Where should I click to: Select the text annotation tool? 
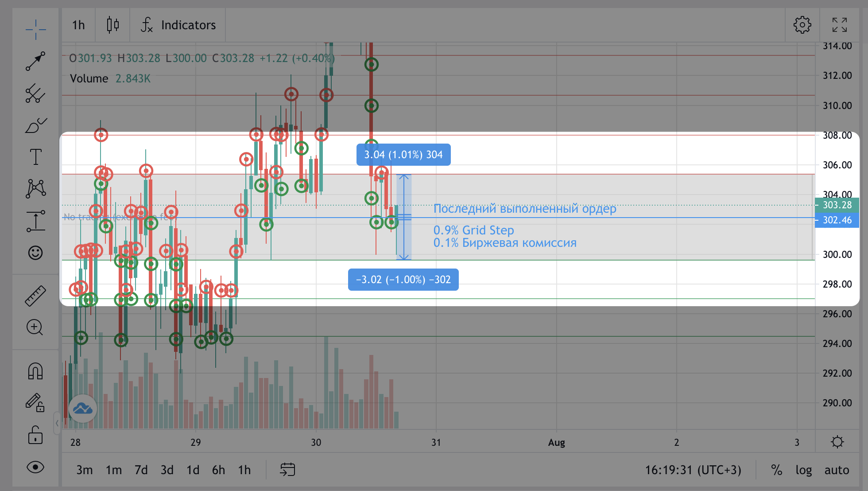[x=35, y=157]
